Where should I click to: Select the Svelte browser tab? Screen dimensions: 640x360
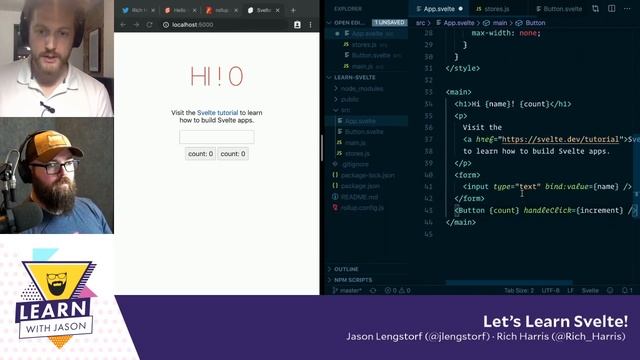[262, 10]
